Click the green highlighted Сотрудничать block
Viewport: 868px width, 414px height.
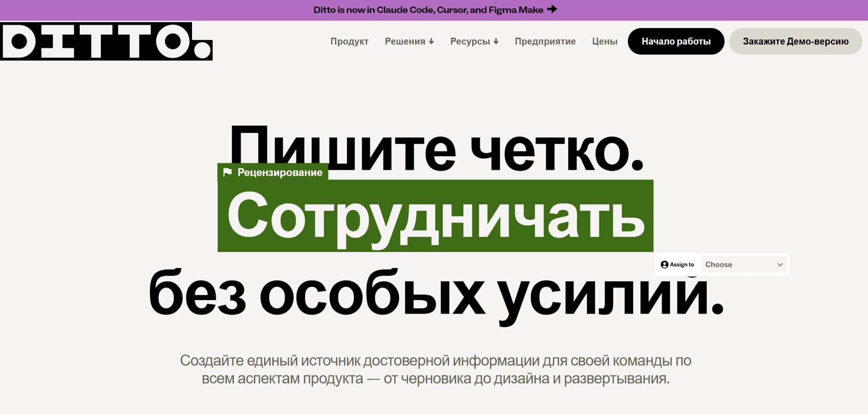pos(435,216)
